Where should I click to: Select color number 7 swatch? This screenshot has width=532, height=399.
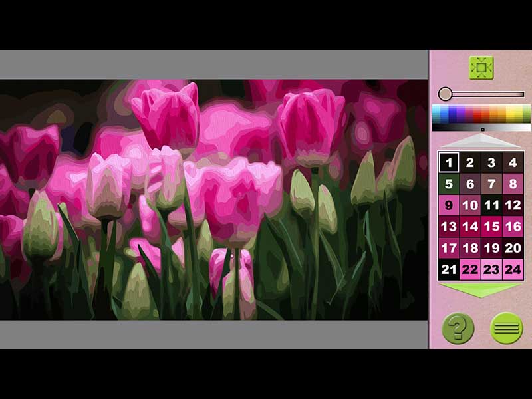(x=491, y=184)
